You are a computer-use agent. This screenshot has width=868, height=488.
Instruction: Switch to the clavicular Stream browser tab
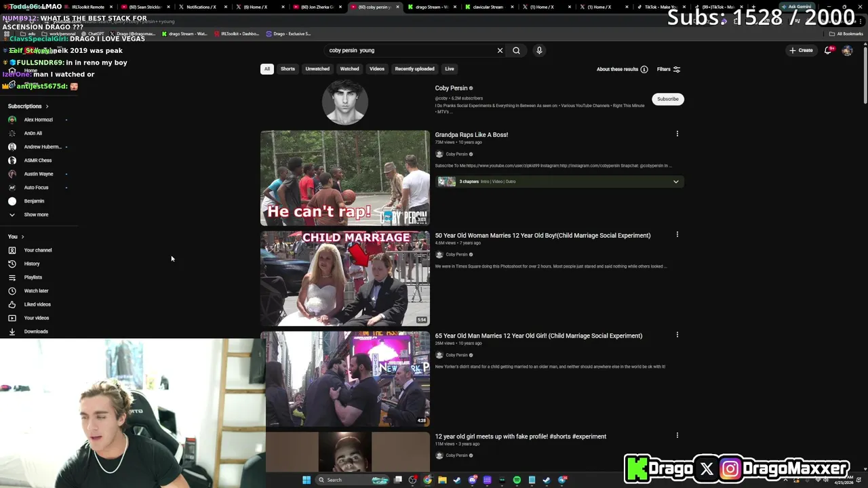[x=488, y=7]
